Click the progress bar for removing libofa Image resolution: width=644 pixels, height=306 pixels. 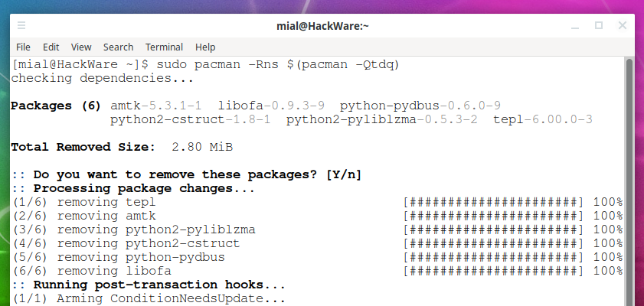[493, 271]
